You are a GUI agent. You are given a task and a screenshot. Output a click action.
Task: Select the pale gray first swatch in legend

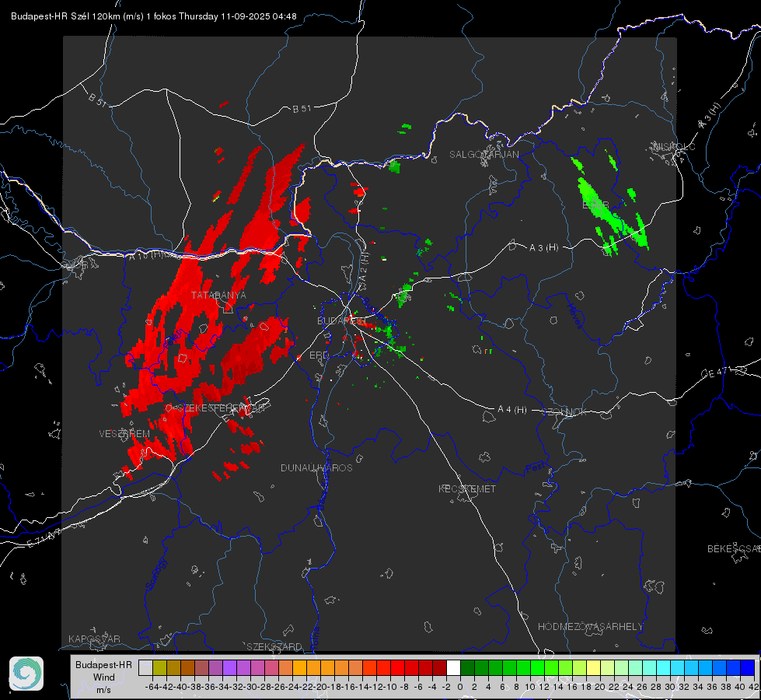[145, 667]
